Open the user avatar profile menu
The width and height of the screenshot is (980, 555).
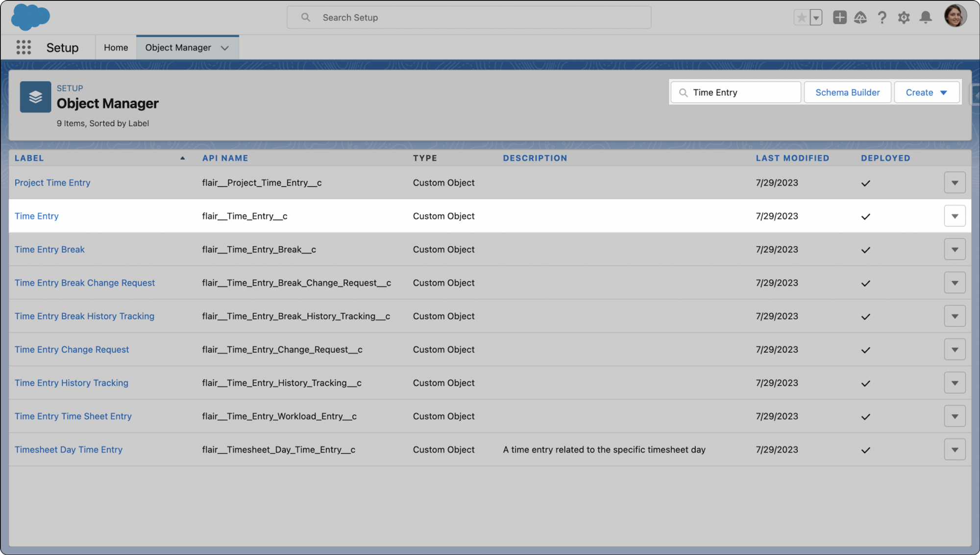click(x=955, y=16)
